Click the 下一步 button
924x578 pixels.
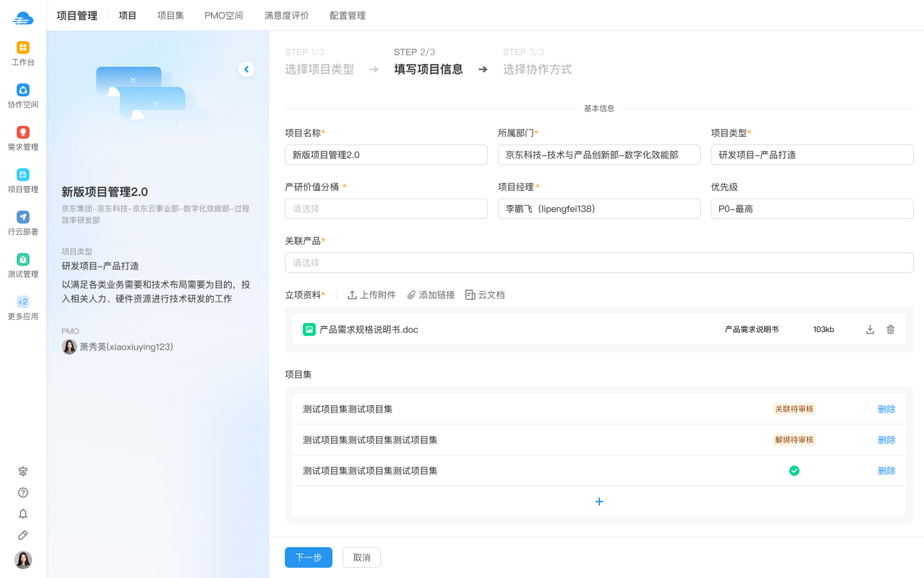point(308,557)
